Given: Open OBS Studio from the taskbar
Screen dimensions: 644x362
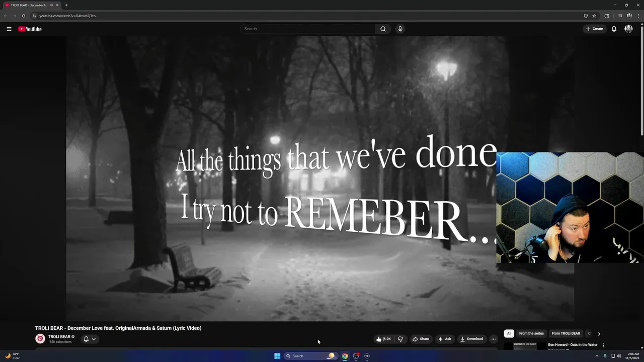Looking at the screenshot, I should pos(356,356).
